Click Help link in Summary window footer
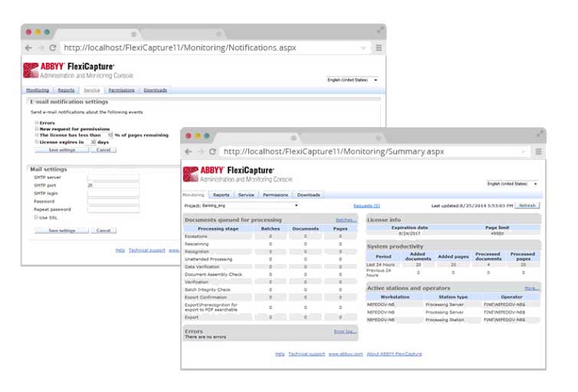This screenshot has height=392, width=578. 280,354
